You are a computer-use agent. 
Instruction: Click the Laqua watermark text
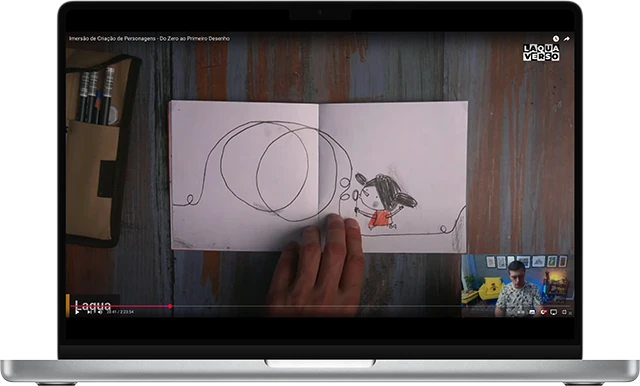pyautogui.click(x=93, y=306)
